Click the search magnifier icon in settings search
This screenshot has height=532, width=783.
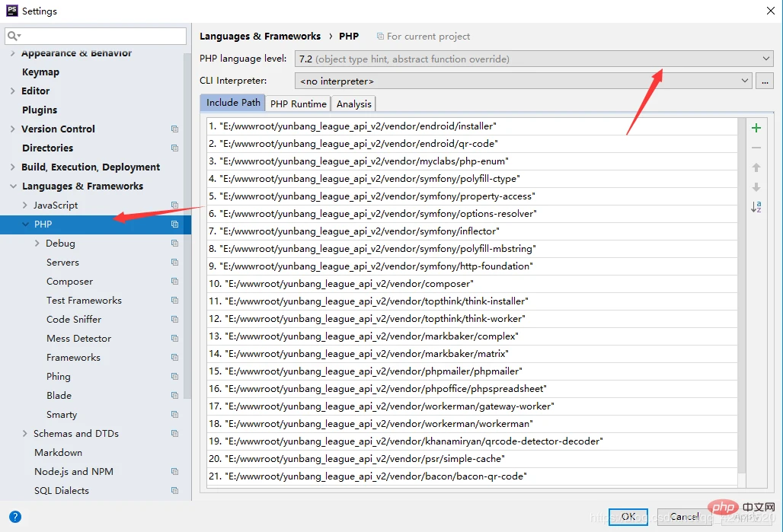(14, 36)
